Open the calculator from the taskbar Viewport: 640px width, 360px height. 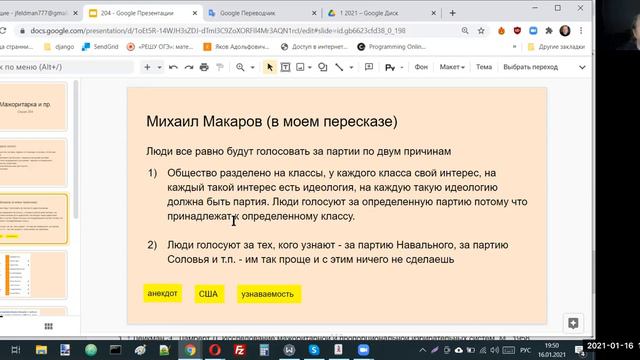click(264, 350)
